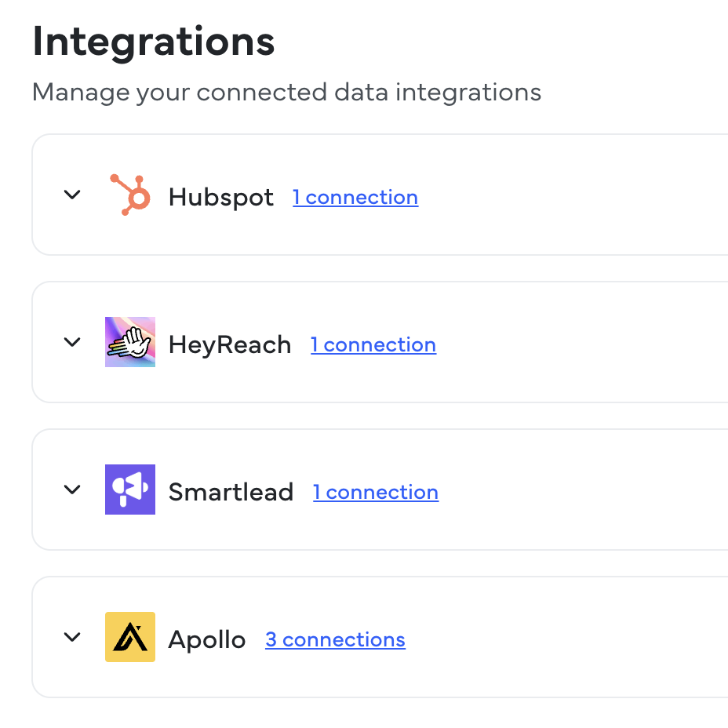Screen dimensions: 728x728
Task: Select the Smartlead name text
Action: (x=231, y=492)
